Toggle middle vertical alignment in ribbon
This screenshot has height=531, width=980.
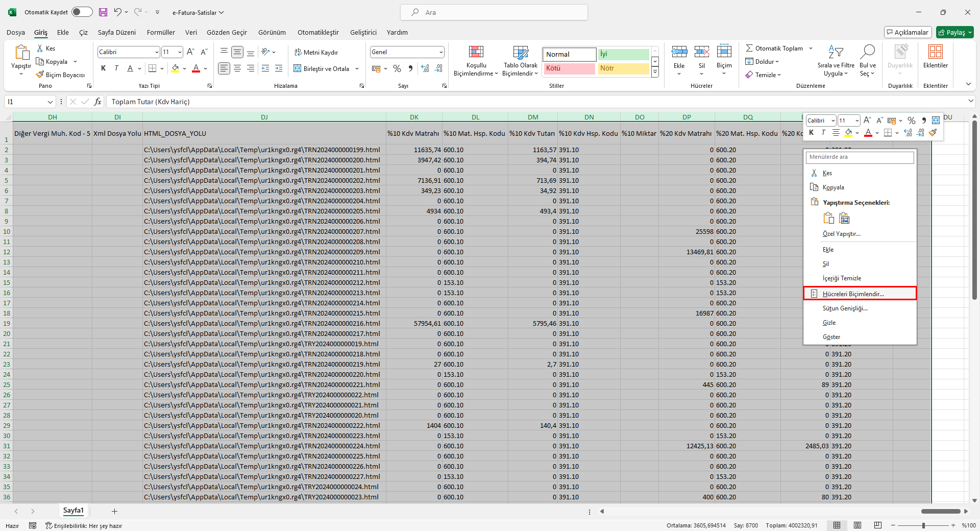237,52
